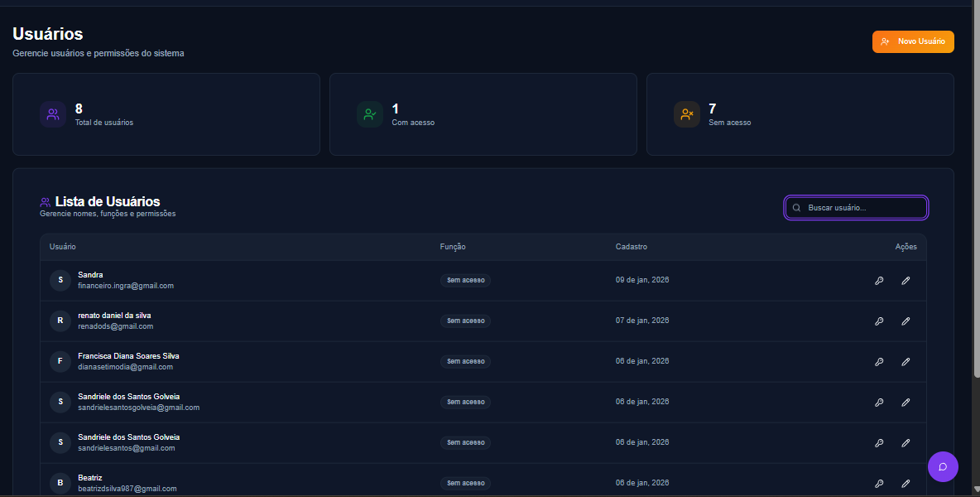Image resolution: width=980 pixels, height=497 pixels.
Task: Click the pencil icon in Beatriz's row
Action: point(906,483)
